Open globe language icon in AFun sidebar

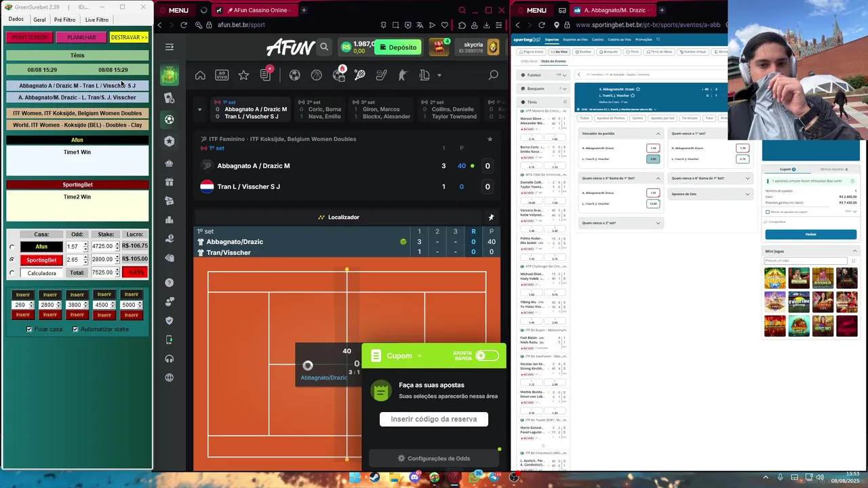click(x=169, y=378)
